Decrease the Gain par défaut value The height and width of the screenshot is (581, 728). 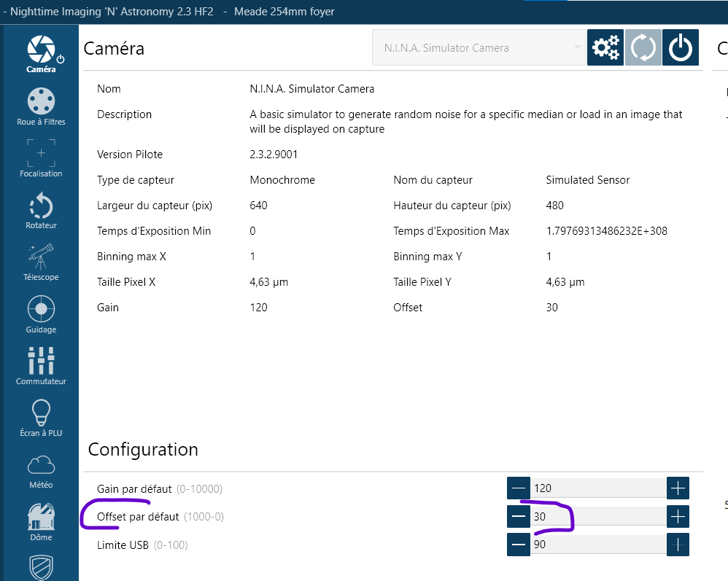click(519, 488)
